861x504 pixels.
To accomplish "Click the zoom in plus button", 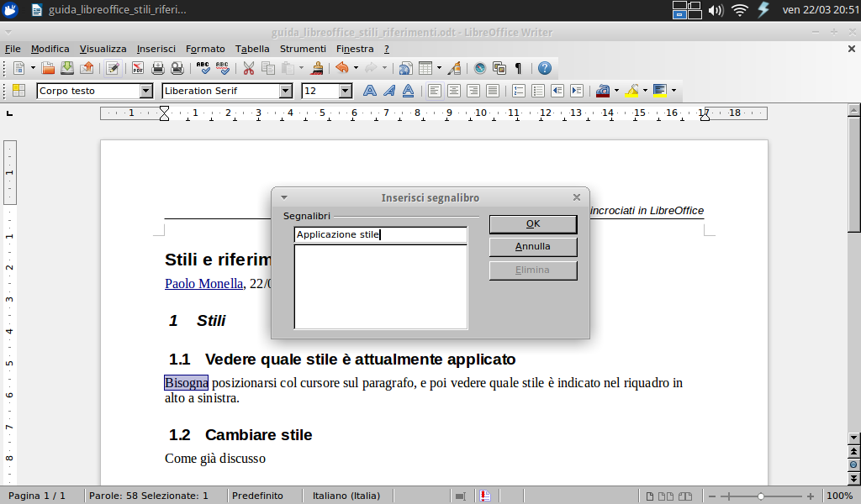I will [x=811, y=496].
